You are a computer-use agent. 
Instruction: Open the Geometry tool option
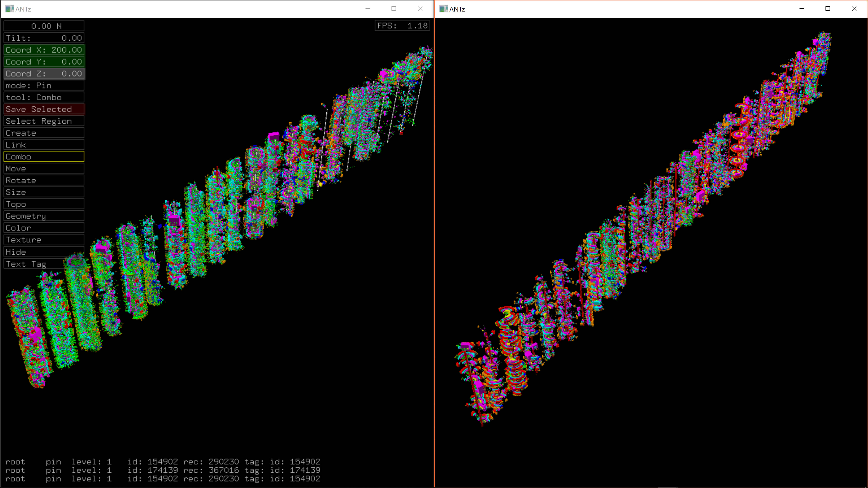44,216
